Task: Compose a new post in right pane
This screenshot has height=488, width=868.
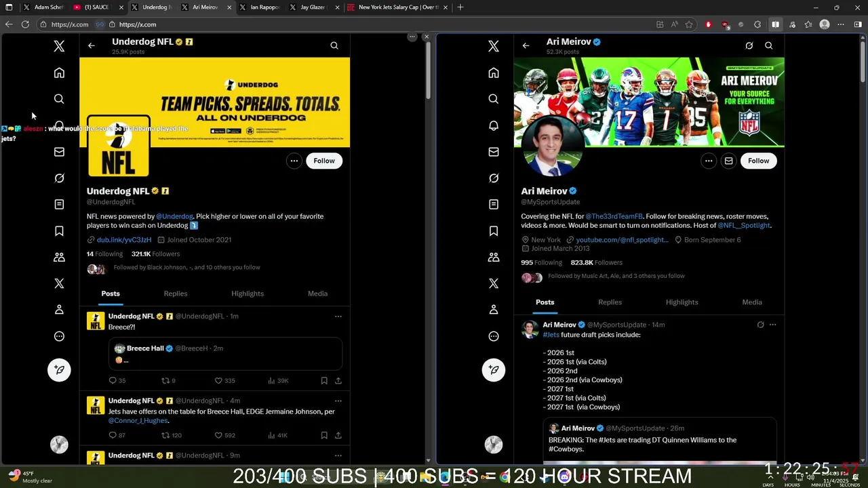Action: coord(494,369)
